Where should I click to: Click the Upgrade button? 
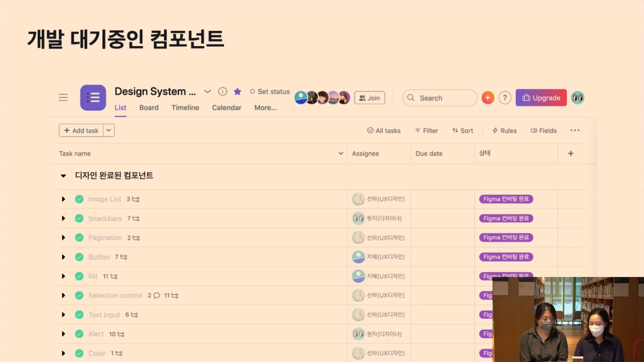click(x=541, y=98)
